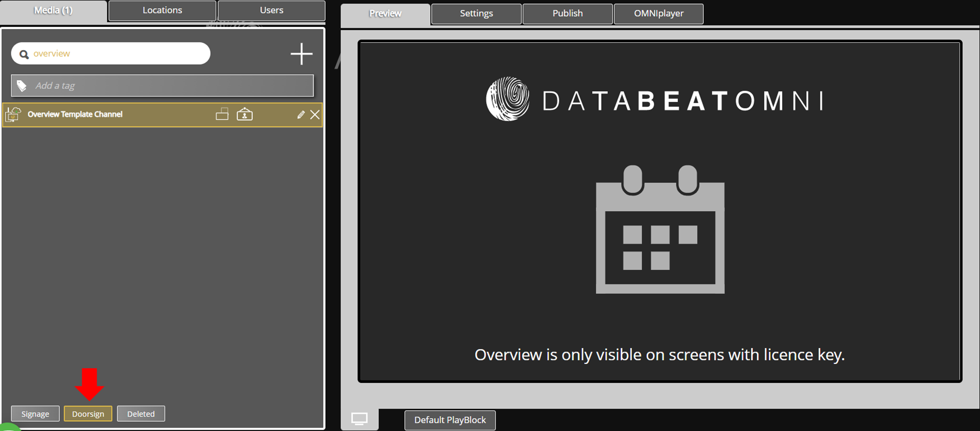Click the licence key notice text

pyautogui.click(x=660, y=355)
